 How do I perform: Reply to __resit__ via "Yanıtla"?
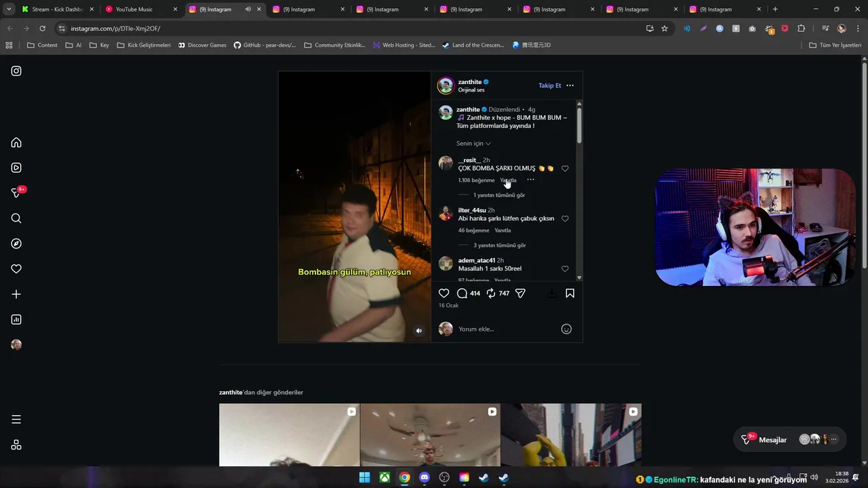[x=508, y=180]
